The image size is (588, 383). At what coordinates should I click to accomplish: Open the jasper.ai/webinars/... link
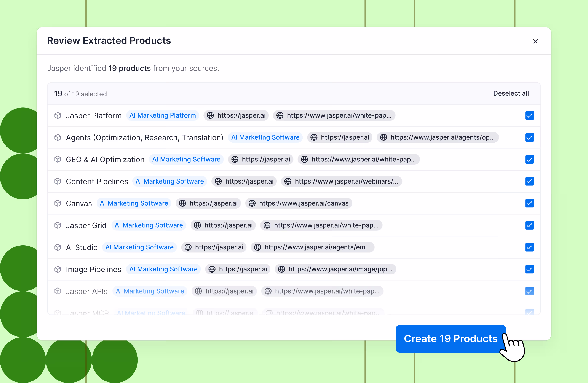pos(341,181)
